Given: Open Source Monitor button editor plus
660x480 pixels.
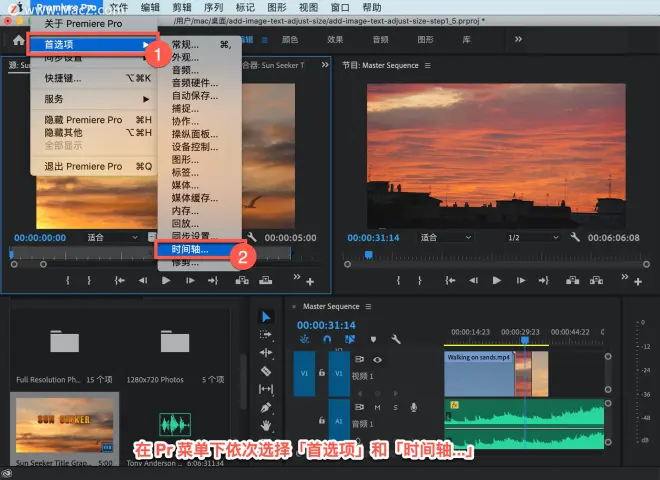Looking at the screenshot, I should [310, 282].
